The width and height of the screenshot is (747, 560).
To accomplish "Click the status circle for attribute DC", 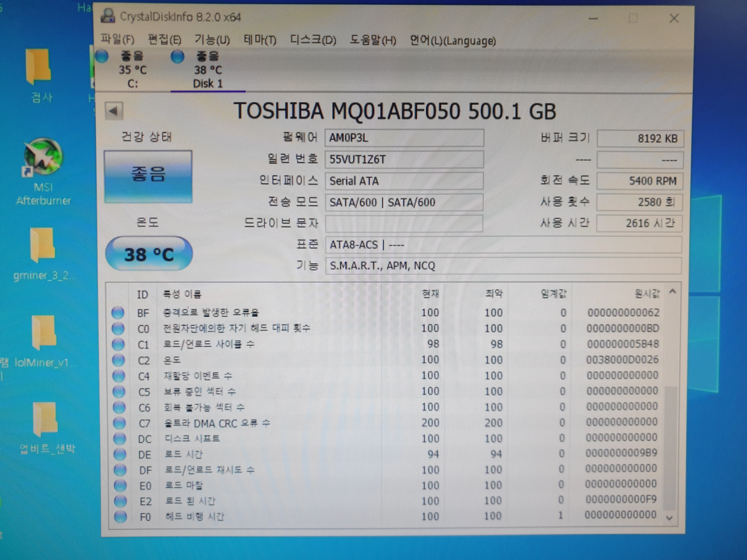I will [119, 439].
